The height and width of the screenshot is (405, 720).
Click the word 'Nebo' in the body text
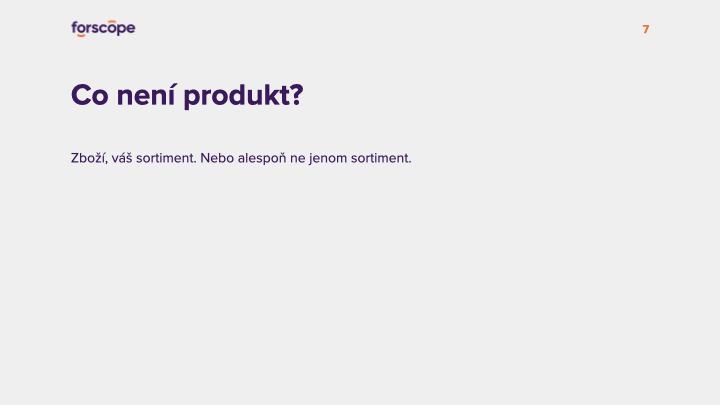[217, 158]
